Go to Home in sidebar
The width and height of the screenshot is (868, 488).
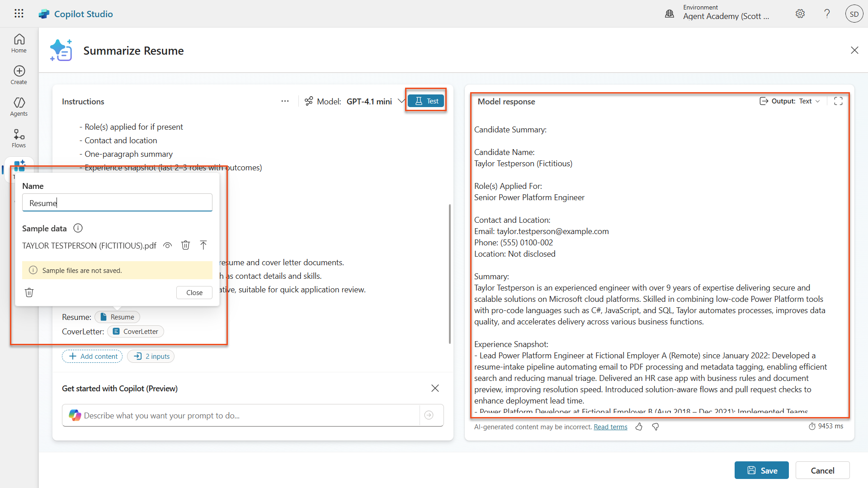[x=19, y=43]
